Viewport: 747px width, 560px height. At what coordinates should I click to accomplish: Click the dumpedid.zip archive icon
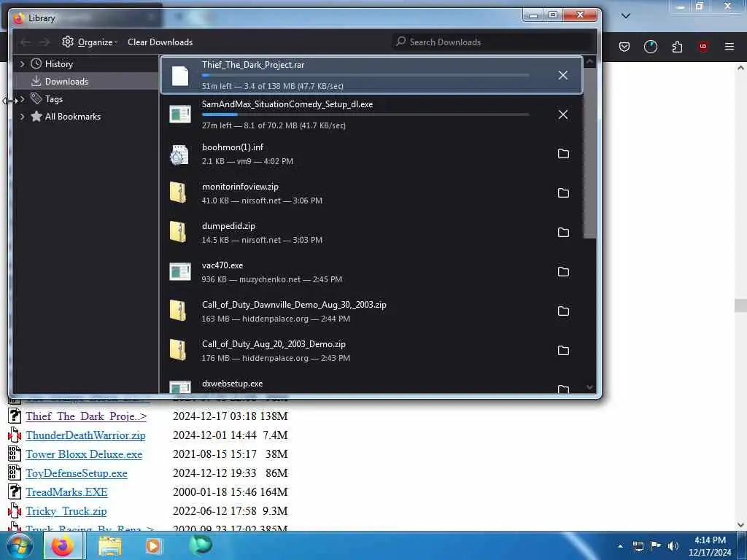(178, 233)
